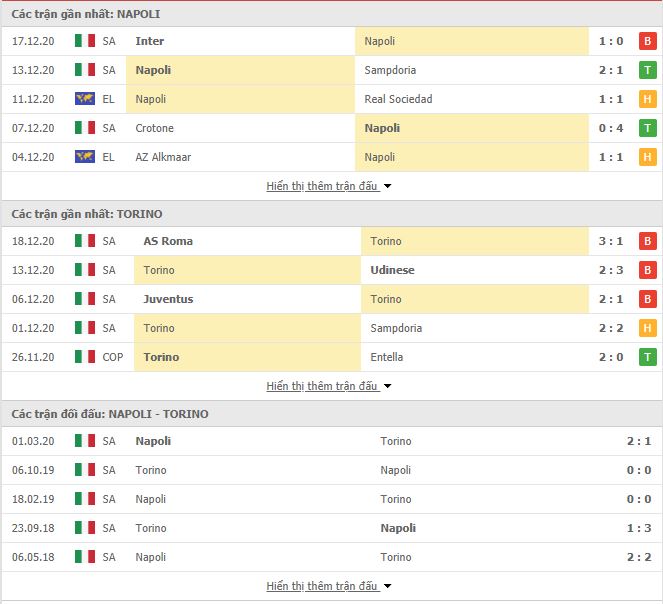Click Europa League flag icon on AZ Alkmaar row
Viewport: 663px width, 604px height.
(x=85, y=157)
